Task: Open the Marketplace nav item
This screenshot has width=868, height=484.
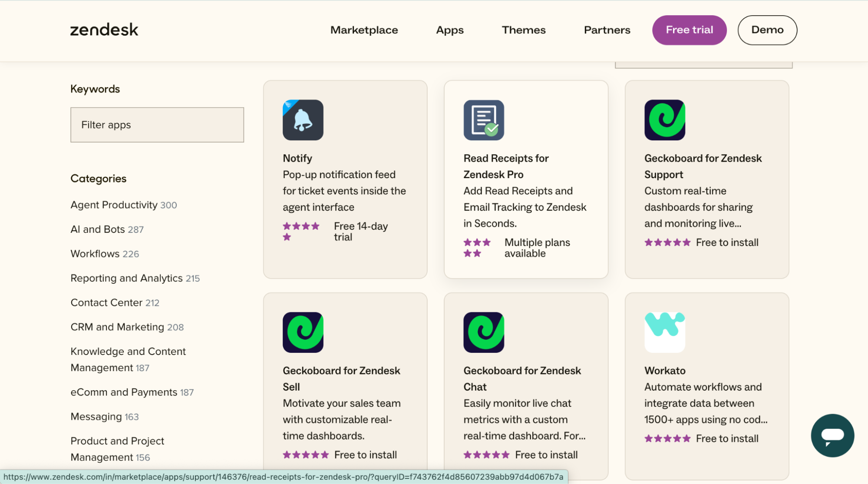Action: point(364,30)
